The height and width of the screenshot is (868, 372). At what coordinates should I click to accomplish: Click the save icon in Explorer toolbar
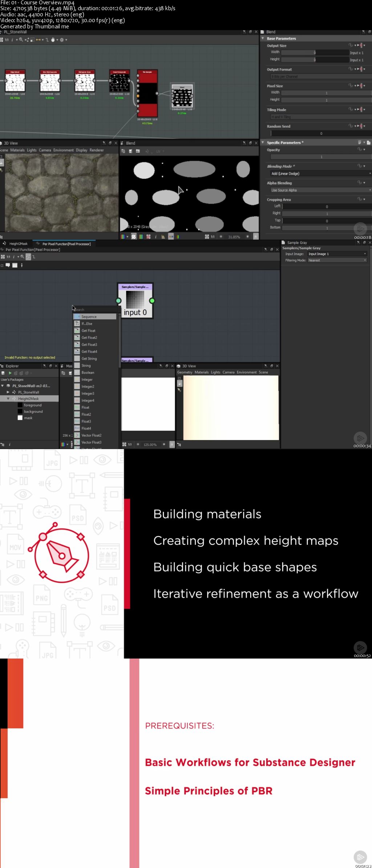[3, 373]
